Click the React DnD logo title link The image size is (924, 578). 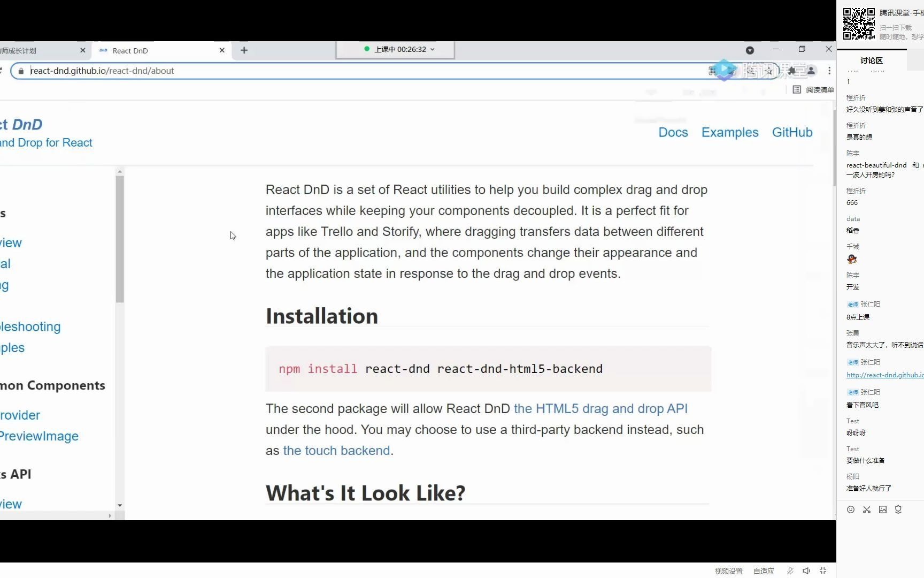[21, 124]
